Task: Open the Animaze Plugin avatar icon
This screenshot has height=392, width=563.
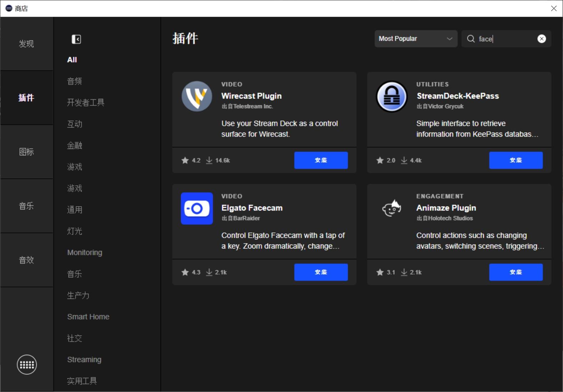Action: coord(392,208)
